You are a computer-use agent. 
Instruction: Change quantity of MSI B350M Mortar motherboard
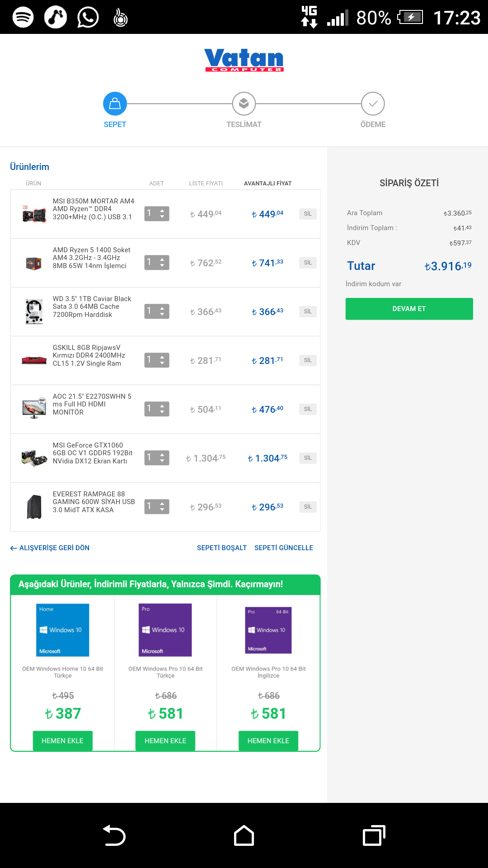157,214
